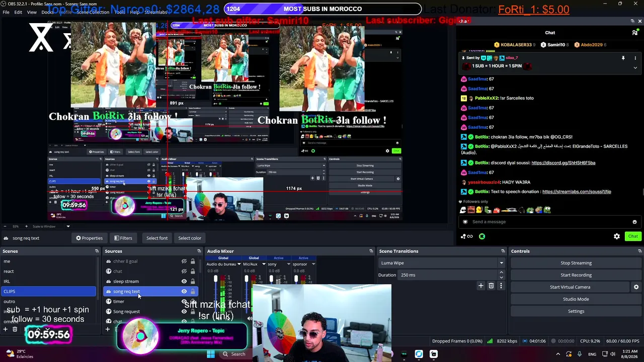The image size is (644, 362).
Task: Open Mic/Aux mixer dropdown
Action: point(264,264)
